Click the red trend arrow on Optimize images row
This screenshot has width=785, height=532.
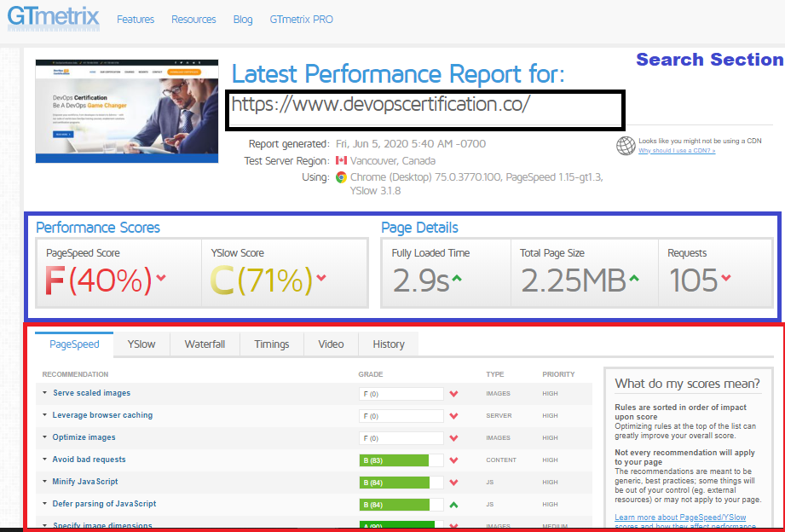(453, 438)
